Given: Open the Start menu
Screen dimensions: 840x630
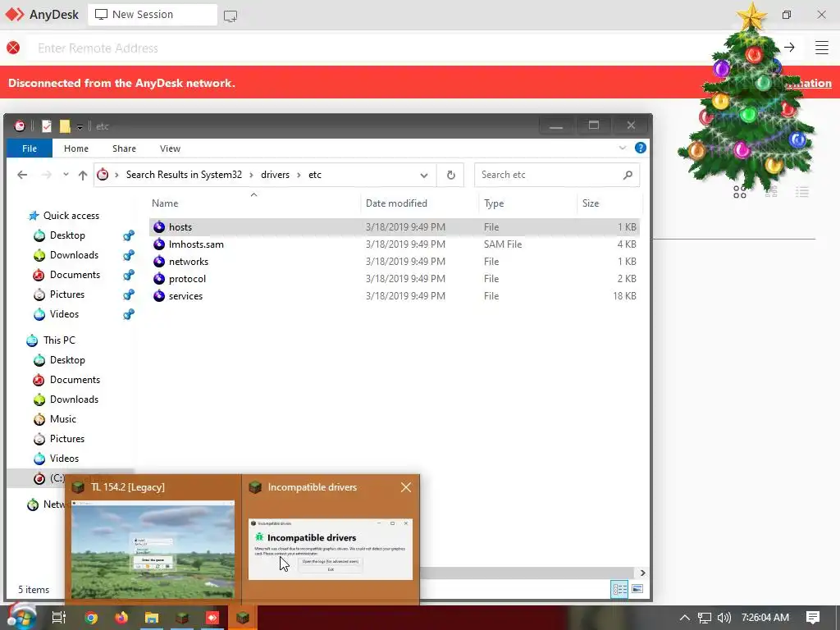Looking at the screenshot, I should click(21, 617).
